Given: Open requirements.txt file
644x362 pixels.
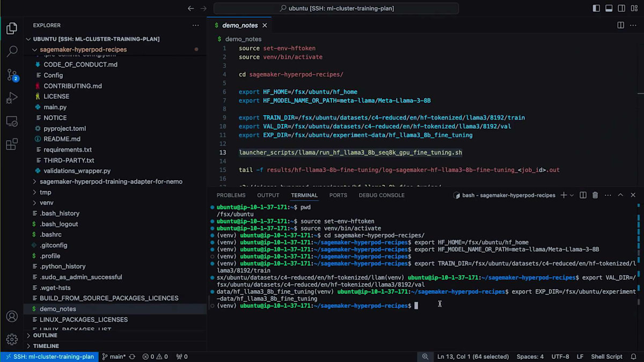Looking at the screenshot, I should 68,150.
